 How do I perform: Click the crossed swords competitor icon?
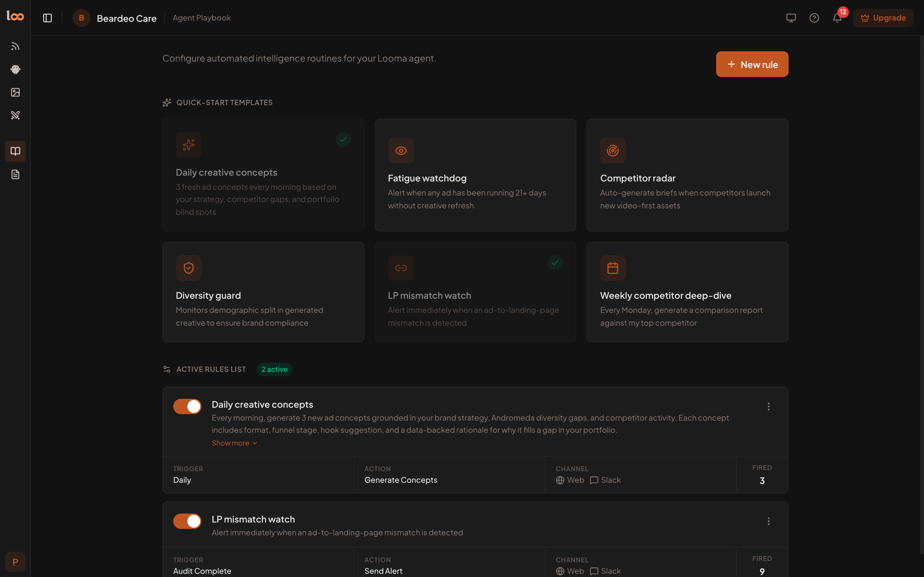(15, 115)
